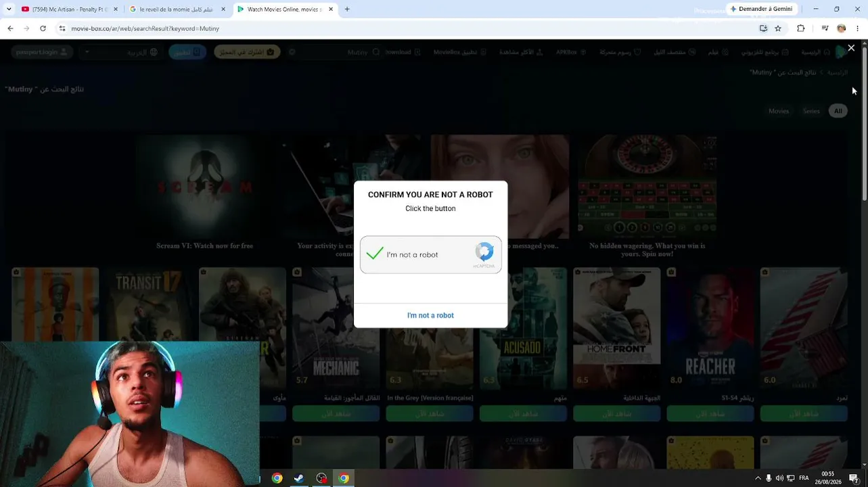The width and height of the screenshot is (868, 487).
Task: Open the Scream VI ad thumbnail
Action: point(204,185)
